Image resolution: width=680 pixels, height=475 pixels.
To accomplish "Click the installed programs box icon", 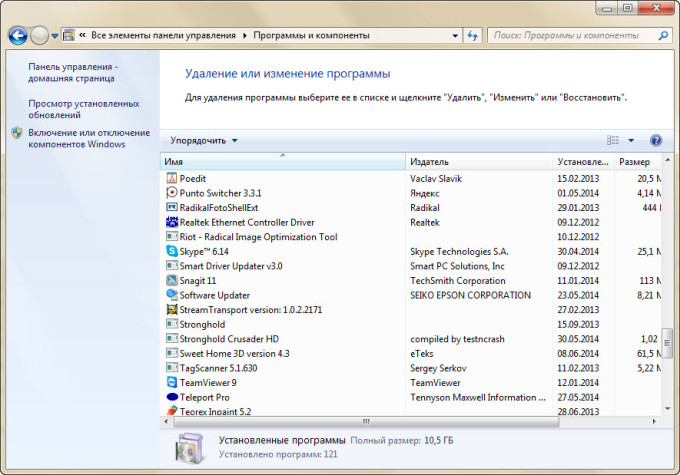I will pyautogui.click(x=190, y=448).
